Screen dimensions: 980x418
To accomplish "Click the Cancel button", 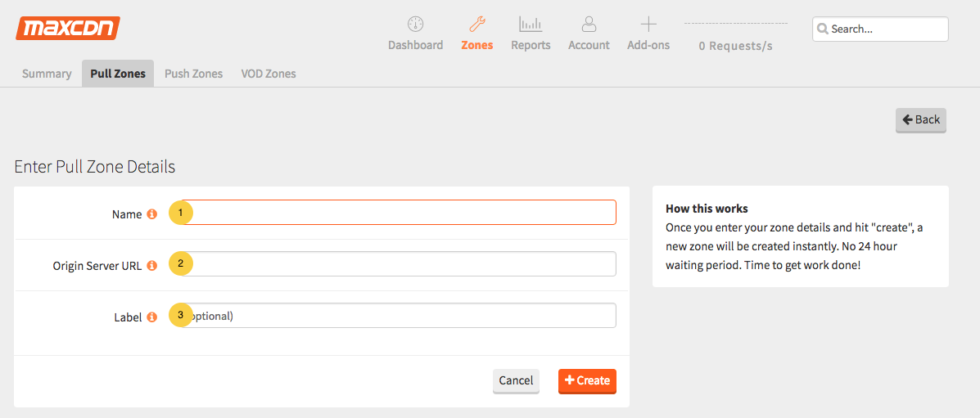I will click(x=516, y=380).
